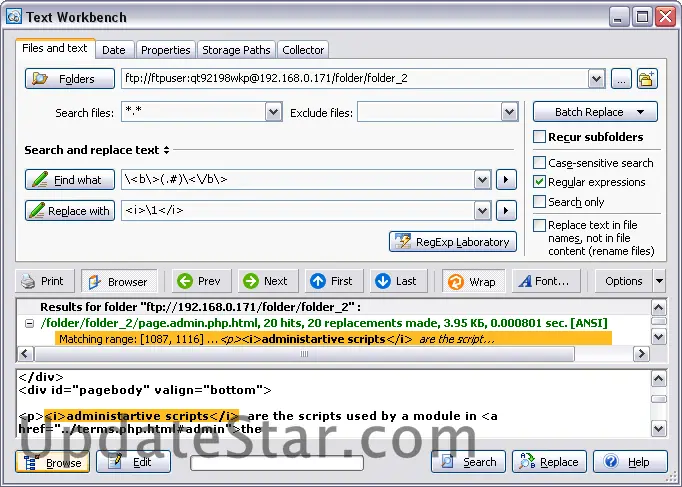Open the Collector tab

(303, 50)
